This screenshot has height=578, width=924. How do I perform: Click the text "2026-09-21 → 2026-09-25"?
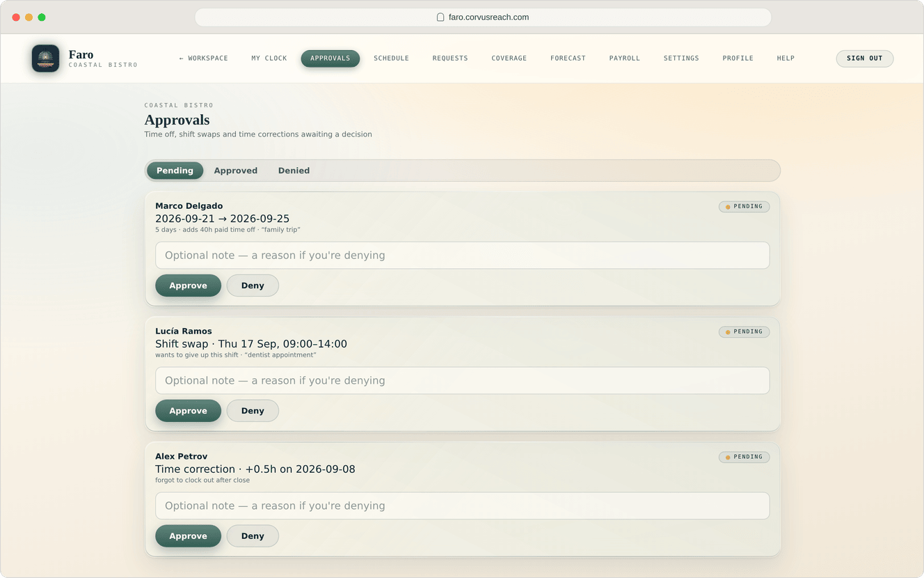[222, 219]
